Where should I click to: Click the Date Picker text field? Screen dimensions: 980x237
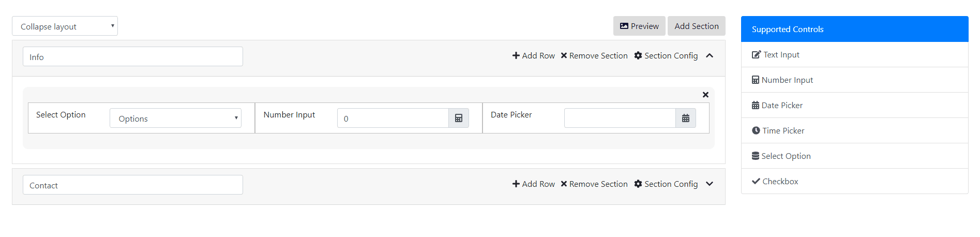coord(620,119)
